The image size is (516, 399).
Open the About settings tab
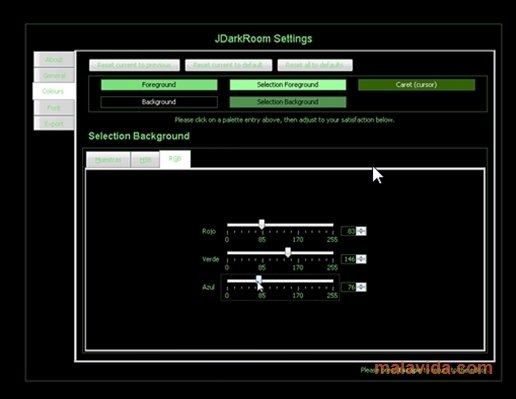tap(54, 59)
